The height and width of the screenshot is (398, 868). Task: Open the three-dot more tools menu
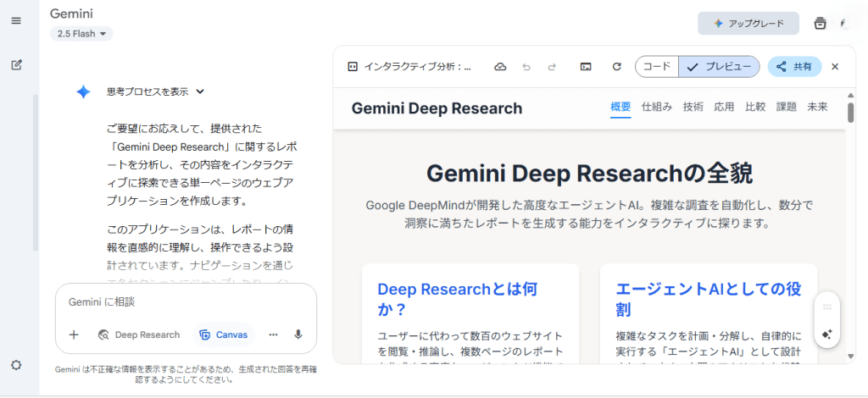tap(273, 334)
